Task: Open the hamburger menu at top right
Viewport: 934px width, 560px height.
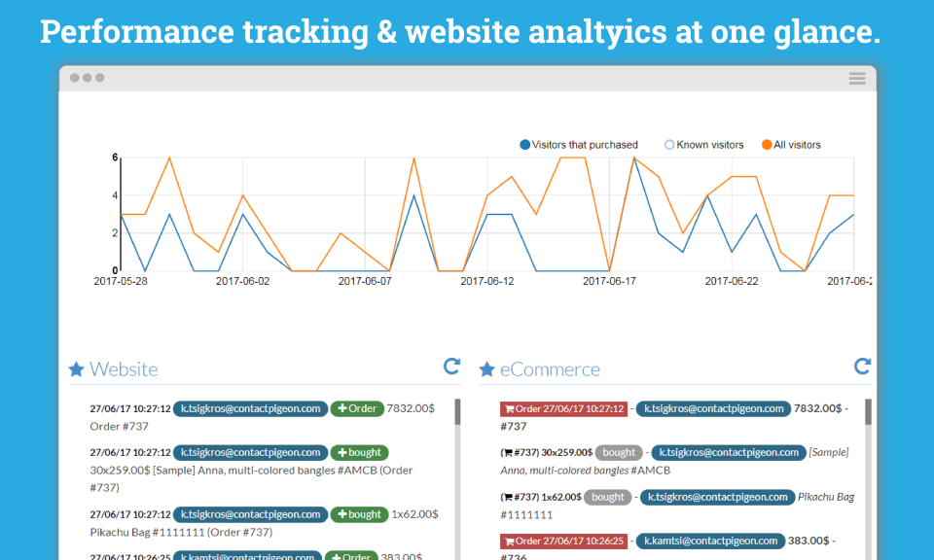Action: pos(857,79)
